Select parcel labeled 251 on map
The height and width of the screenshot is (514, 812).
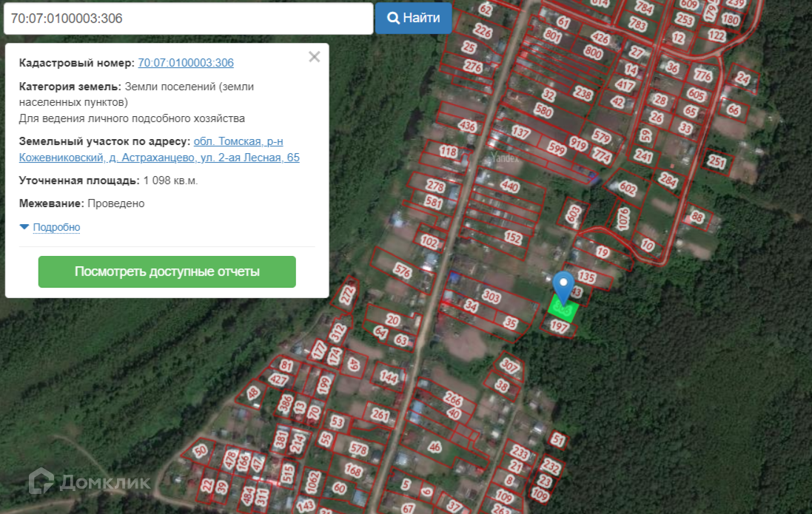click(x=717, y=162)
